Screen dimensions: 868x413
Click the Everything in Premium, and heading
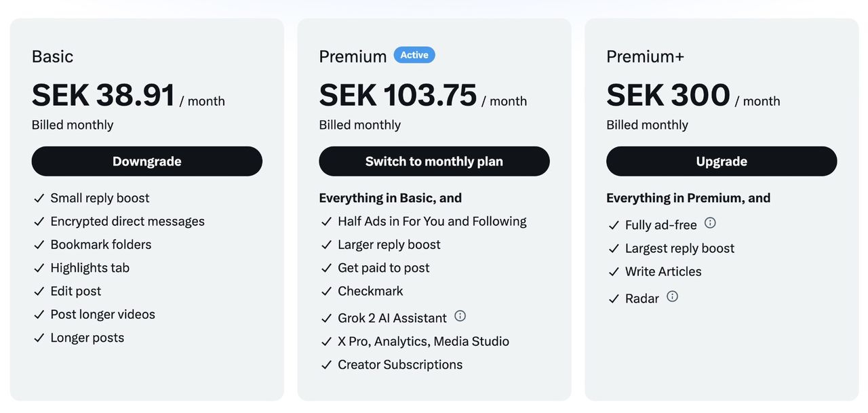point(688,198)
